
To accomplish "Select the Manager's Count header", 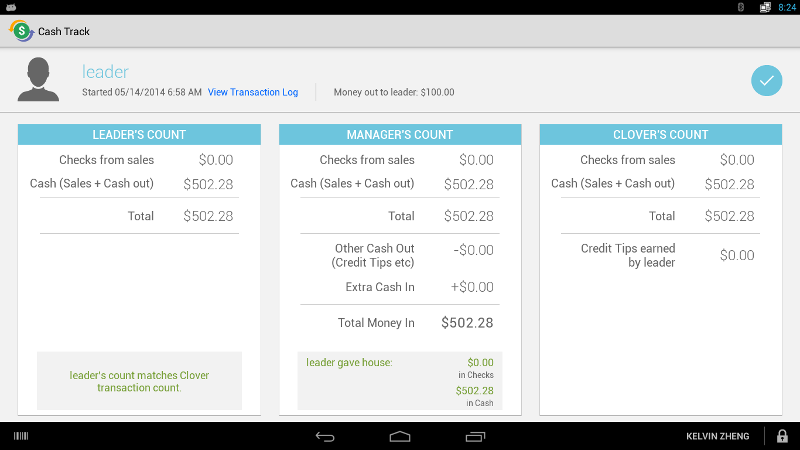I will pos(400,135).
